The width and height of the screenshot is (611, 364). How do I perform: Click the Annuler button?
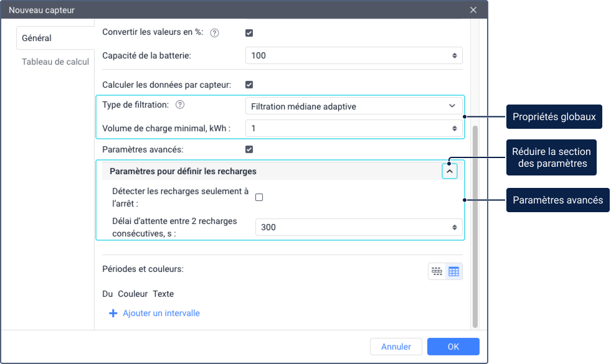pos(396,347)
